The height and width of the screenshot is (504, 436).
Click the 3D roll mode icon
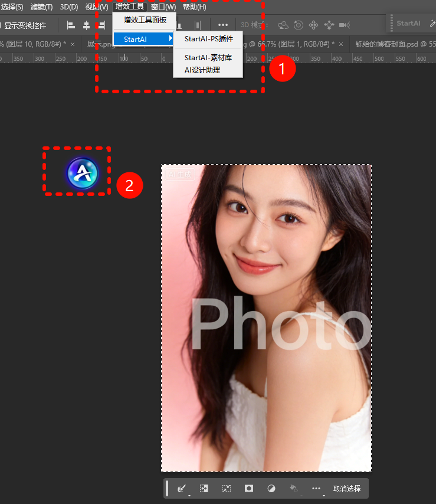[299, 25]
